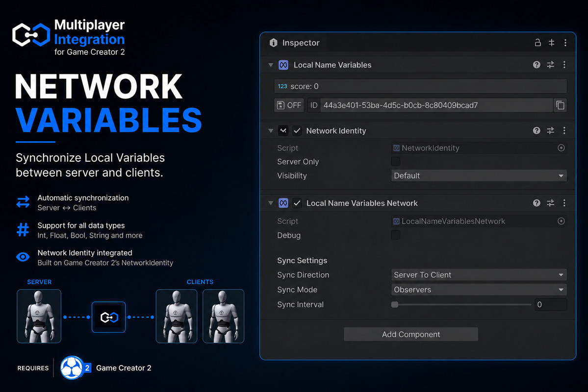This screenshot has height=392, width=588.
Task: Toggle the Server Only checkbox
Action: (x=396, y=162)
